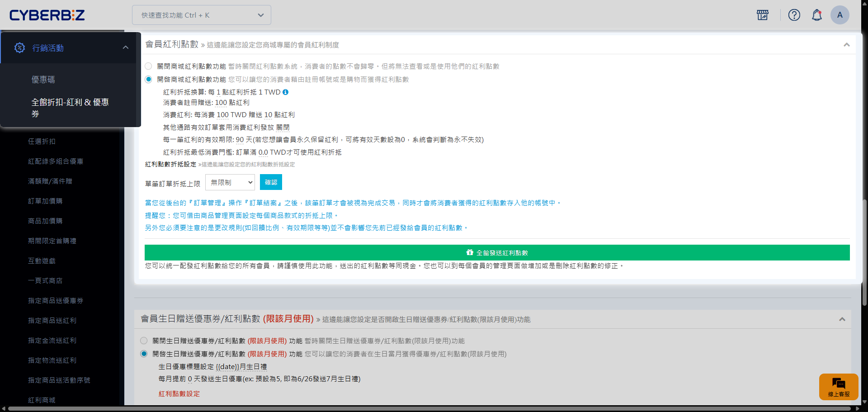Screen dimensions: 868x412
Task: Click the green store-wide bonus points button
Action: tap(497, 253)
